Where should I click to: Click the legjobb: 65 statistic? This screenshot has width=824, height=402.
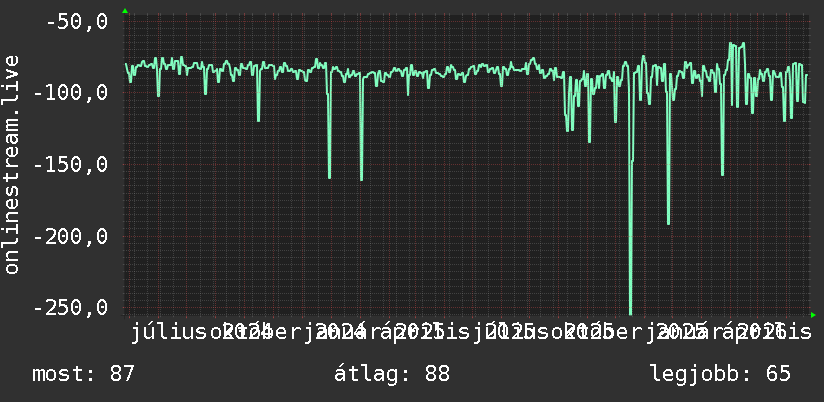(720, 374)
